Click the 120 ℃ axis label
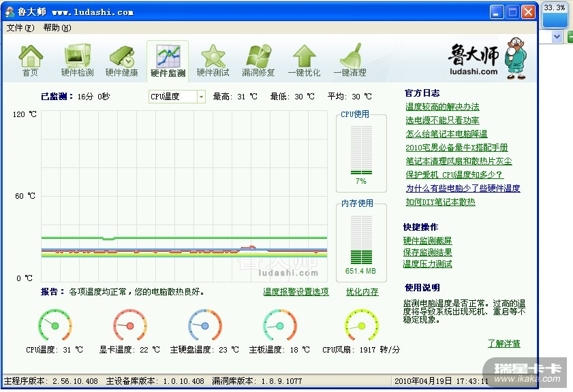The image size is (573, 392). [x=25, y=114]
